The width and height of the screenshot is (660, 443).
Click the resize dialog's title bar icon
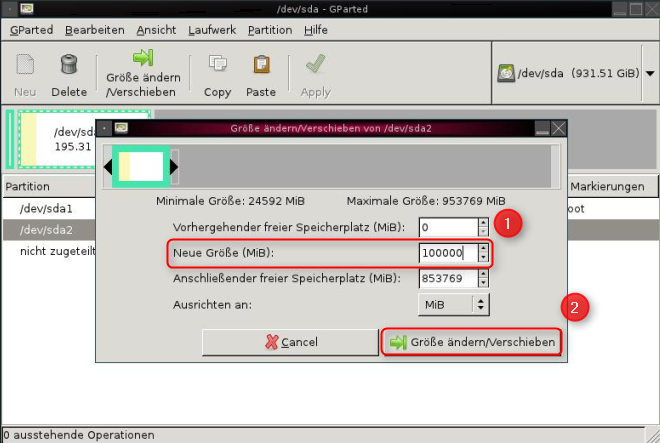[x=121, y=128]
